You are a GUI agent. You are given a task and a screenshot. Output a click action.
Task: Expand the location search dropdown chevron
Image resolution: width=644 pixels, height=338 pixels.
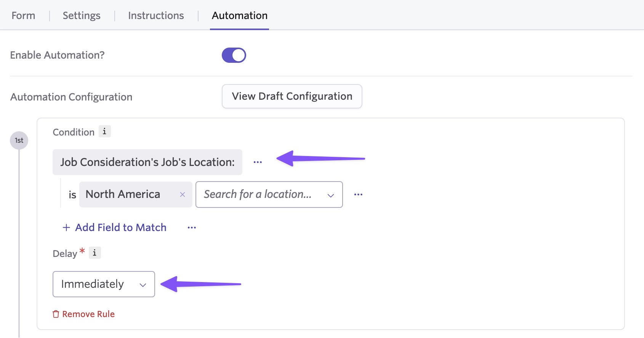[330, 195]
